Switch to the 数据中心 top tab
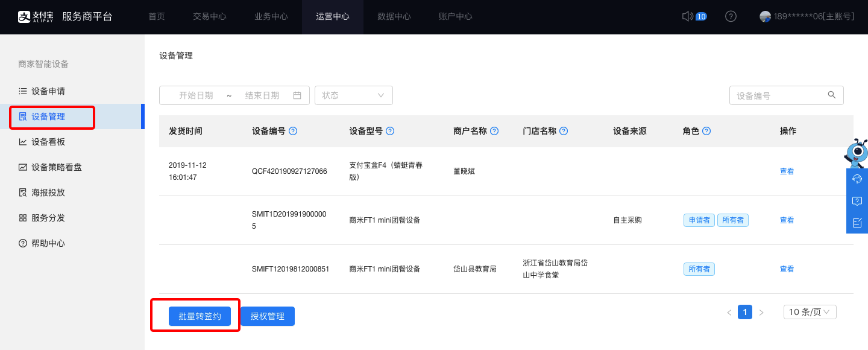The width and height of the screenshot is (868, 350). [394, 17]
